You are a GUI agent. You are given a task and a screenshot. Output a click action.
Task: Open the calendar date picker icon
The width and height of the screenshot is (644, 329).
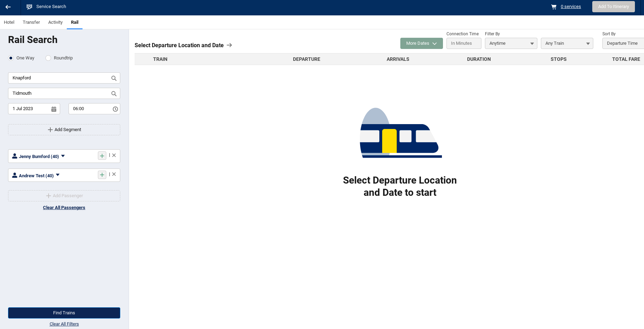(54, 109)
